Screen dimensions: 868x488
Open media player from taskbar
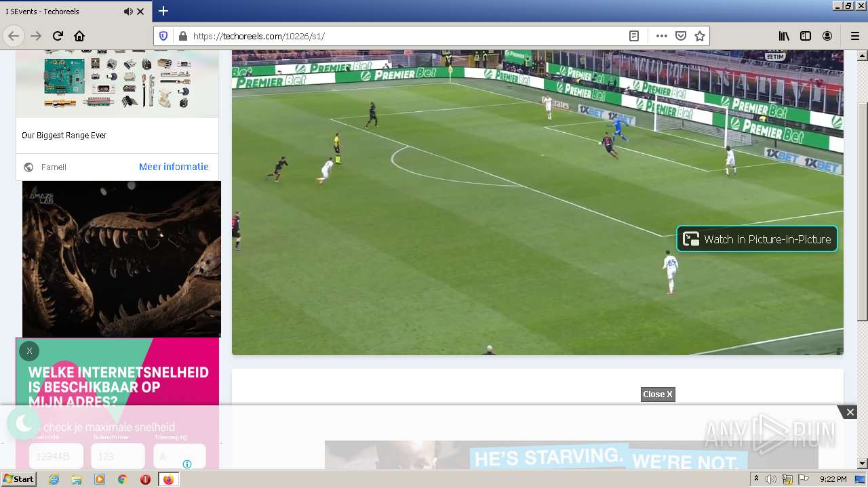tap(100, 479)
